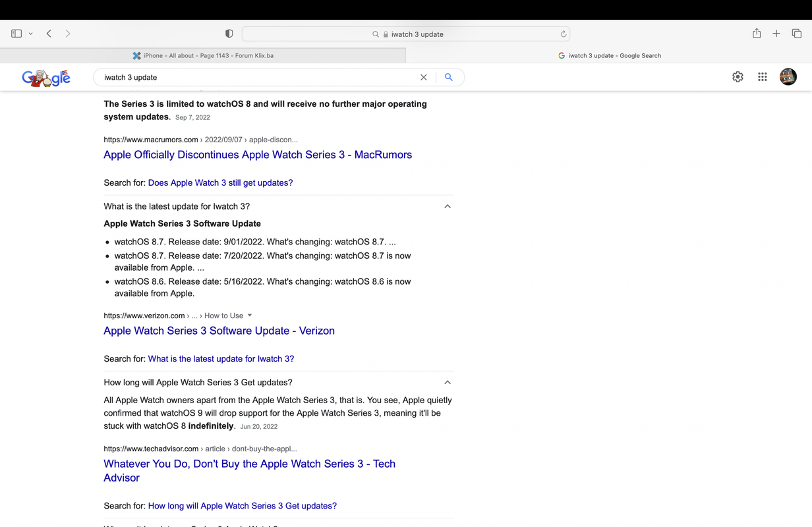Open a new tab with plus button

click(776, 34)
